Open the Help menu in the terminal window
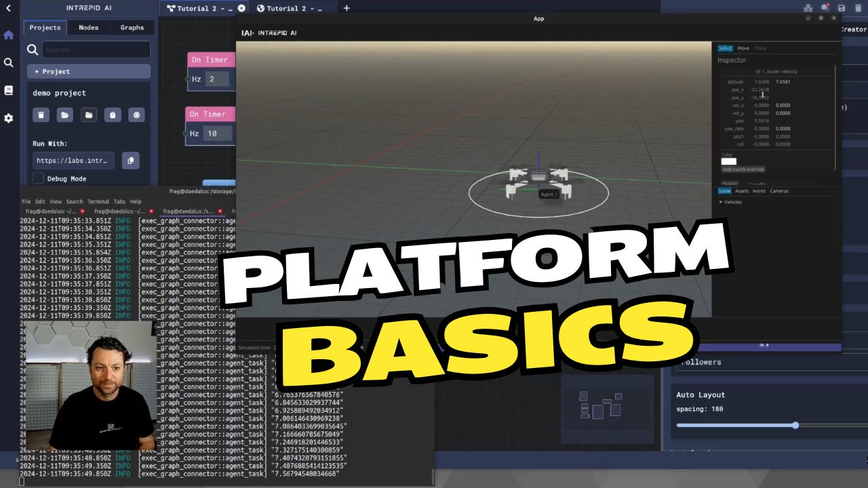This screenshot has width=868, height=488. pyautogui.click(x=136, y=201)
